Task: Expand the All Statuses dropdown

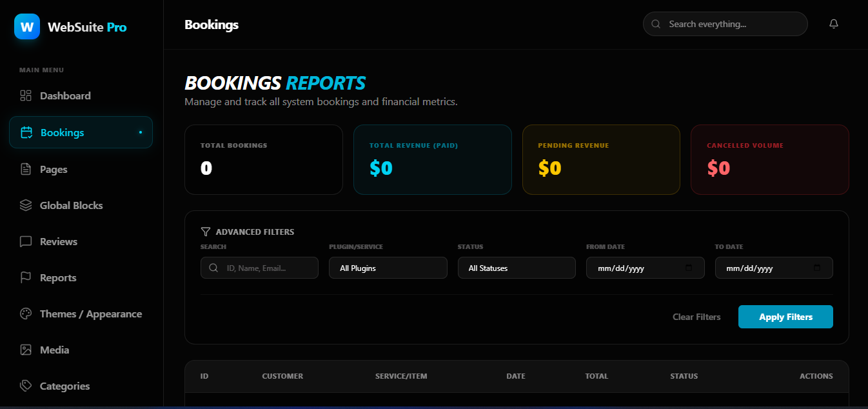Action: click(x=517, y=268)
